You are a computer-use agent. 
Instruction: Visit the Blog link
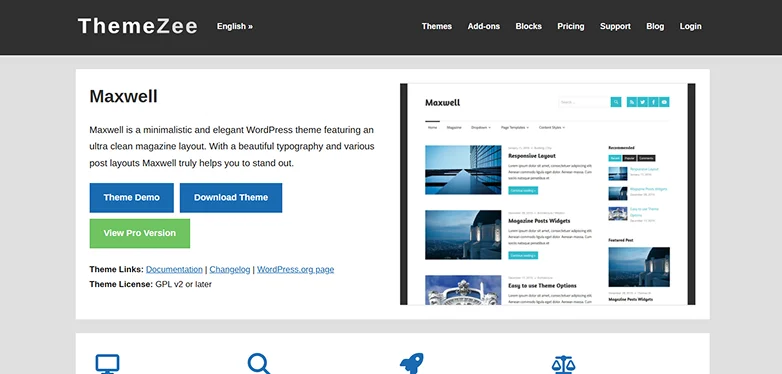pos(655,26)
